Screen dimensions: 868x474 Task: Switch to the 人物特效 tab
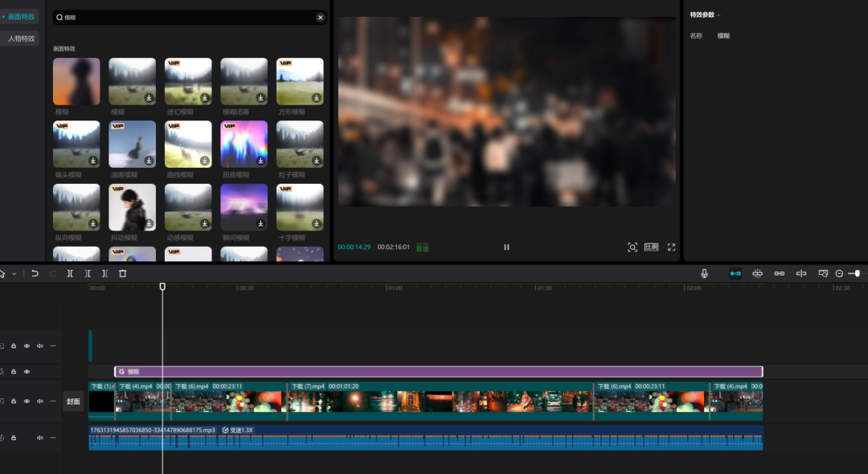[x=21, y=39]
